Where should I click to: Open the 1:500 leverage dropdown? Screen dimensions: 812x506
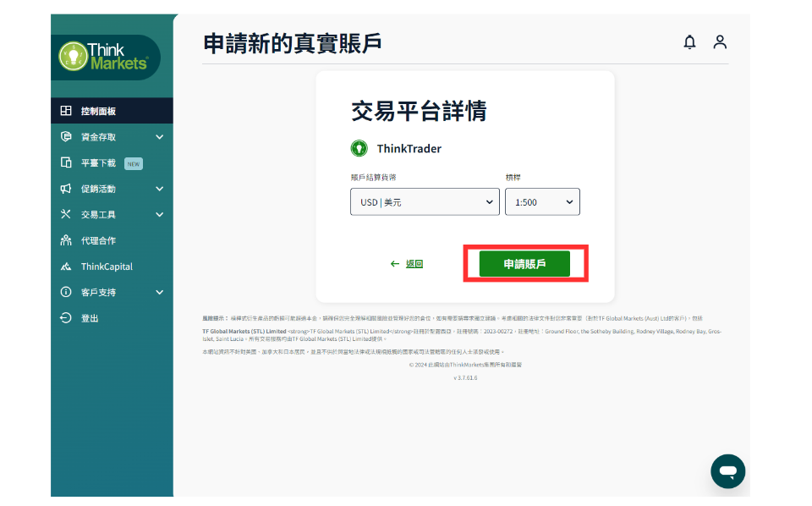[542, 202]
